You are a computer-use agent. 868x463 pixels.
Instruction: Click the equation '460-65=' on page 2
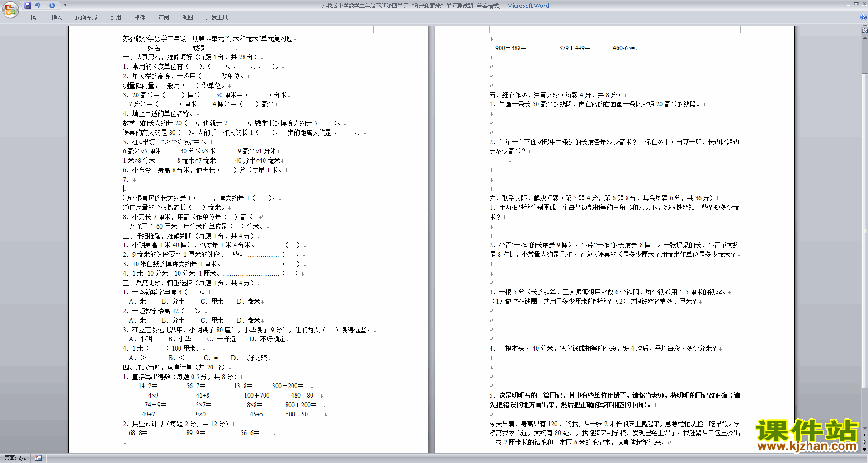624,48
